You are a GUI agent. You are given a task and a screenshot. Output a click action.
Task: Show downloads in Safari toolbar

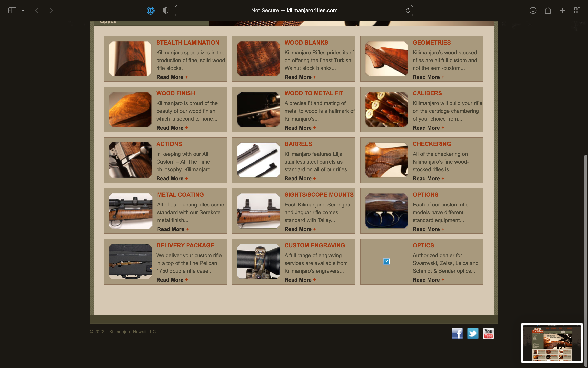click(533, 10)
